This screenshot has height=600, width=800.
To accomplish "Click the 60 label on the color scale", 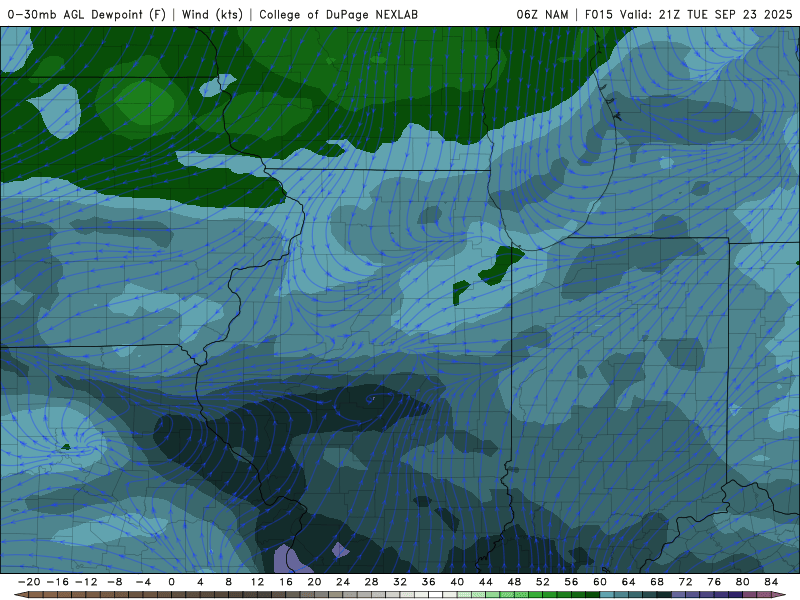I will point(600,582).
